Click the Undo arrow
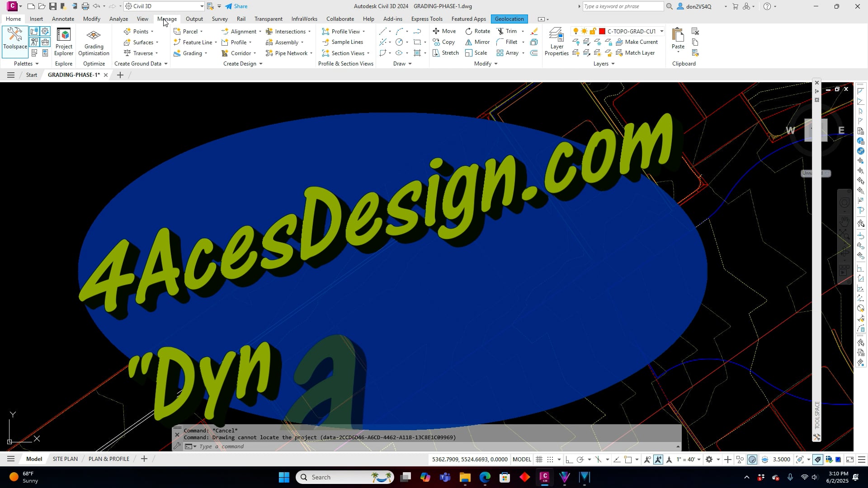 96,6
